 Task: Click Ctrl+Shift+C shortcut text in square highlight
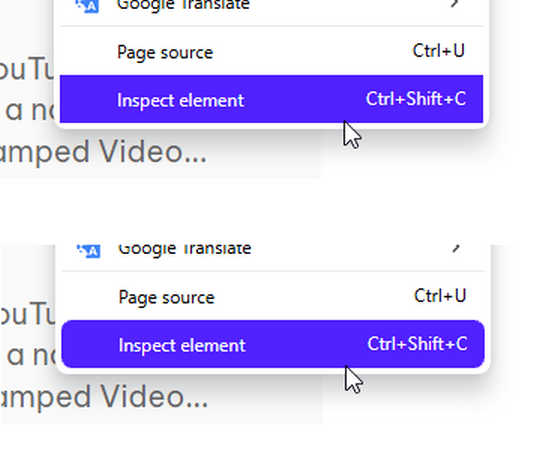(416, 99)
